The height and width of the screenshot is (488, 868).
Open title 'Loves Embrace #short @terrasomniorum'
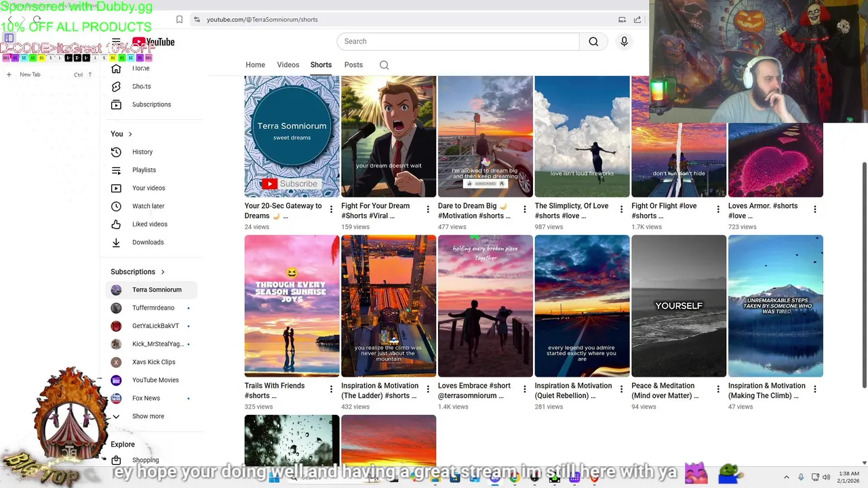[474, 390]
